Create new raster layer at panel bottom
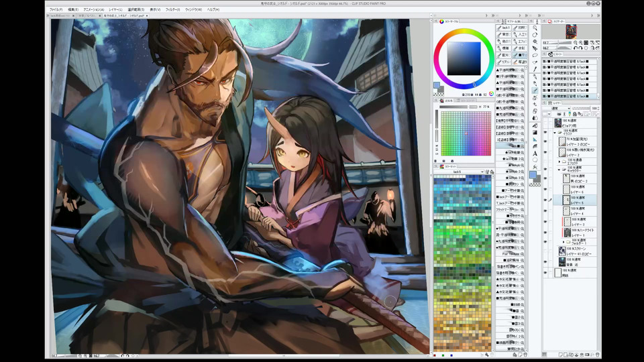This screenshot has width=644, height=362. coord(561,355)
